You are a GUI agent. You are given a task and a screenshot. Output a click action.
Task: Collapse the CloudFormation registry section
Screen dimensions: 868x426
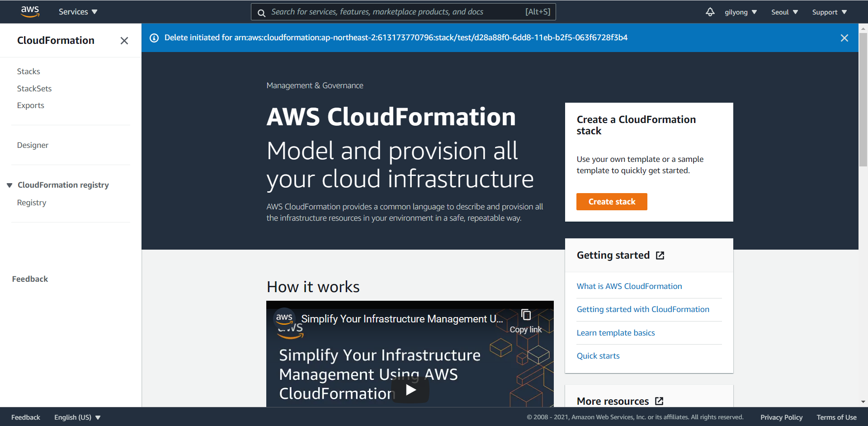[x=9, y=185]
